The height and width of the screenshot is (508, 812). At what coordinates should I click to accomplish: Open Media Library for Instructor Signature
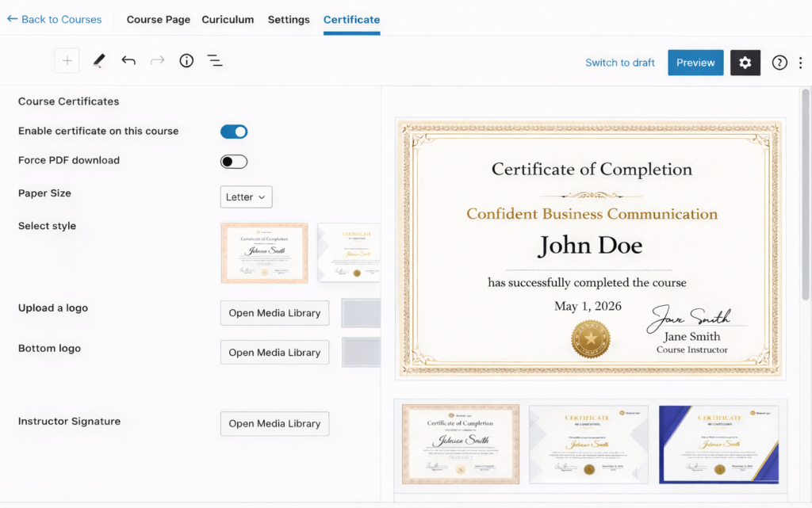[x=274, y=423]
